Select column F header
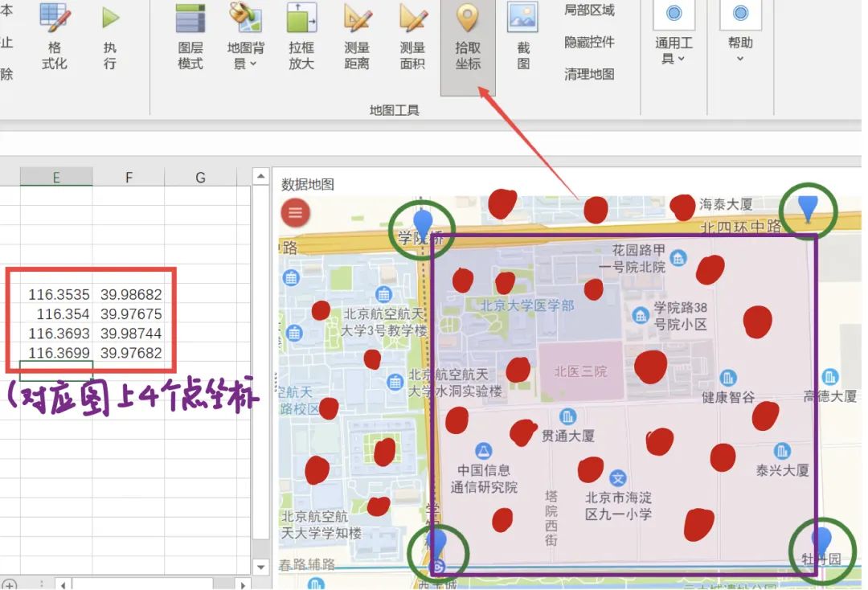Image resolution: width=868 pixels, height=590 pixels. coord(129,177)
